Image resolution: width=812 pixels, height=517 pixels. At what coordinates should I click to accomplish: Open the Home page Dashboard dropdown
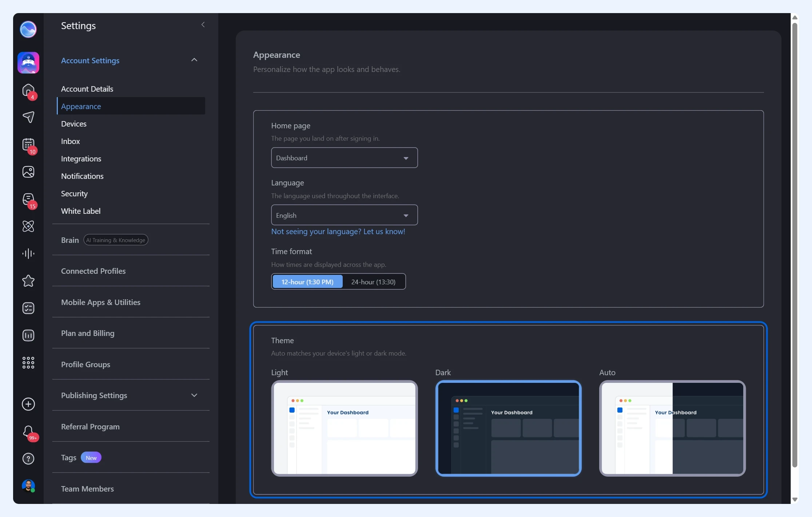pyautogui.click(x=344, y=158)
